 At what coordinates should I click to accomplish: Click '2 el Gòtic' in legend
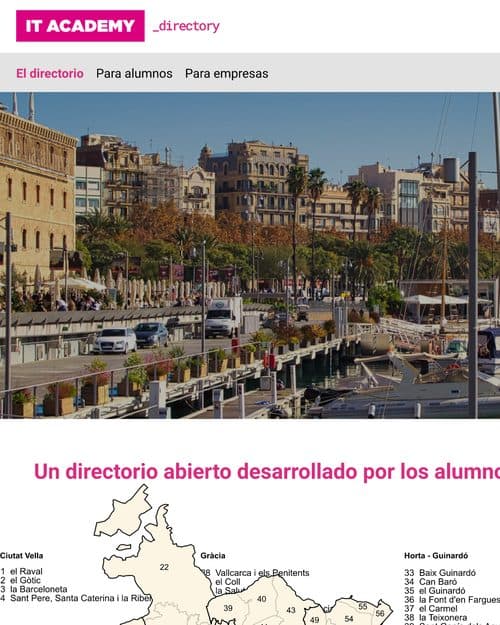click(x=21, y=580)
